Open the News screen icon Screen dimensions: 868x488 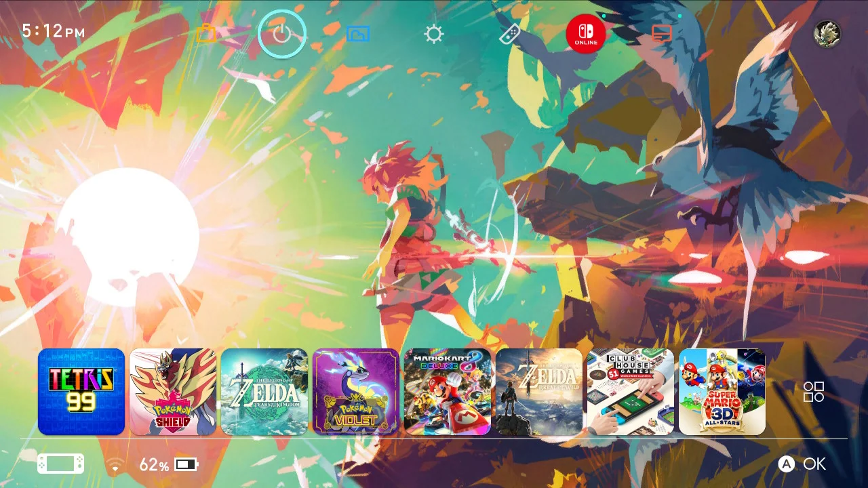(x=662, y=33)
